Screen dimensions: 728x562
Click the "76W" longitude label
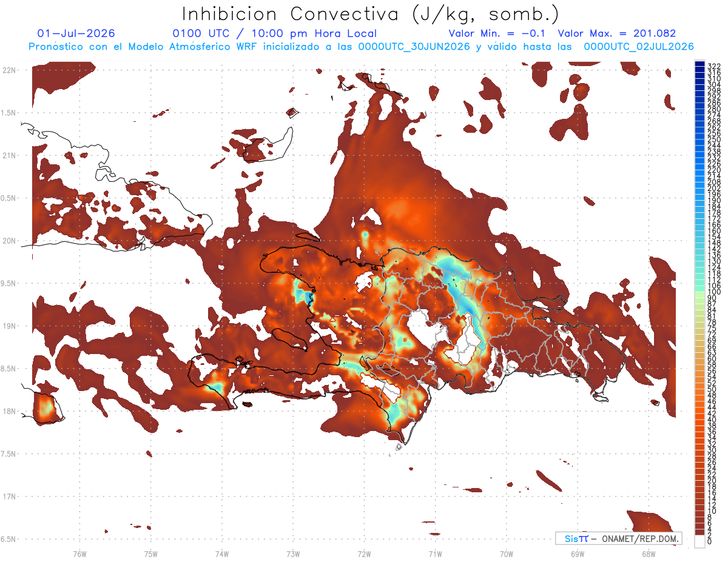79,554
